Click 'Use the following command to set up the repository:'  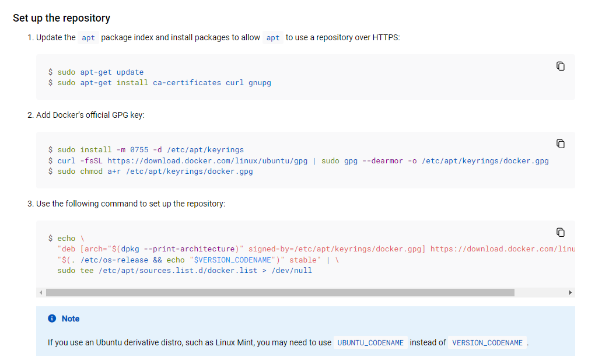[131, 204]
